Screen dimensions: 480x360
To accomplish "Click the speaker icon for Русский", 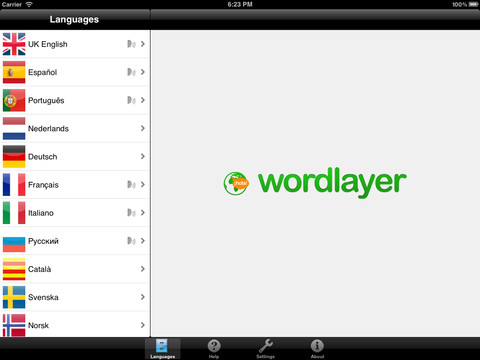I will point(131,241).
